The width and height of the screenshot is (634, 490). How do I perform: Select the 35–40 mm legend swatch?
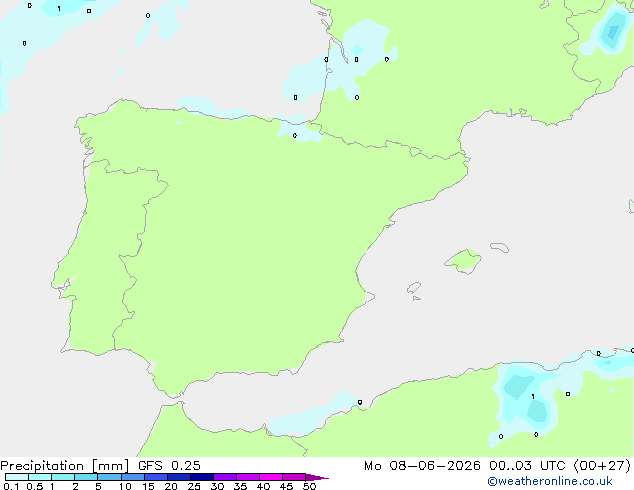pyautogui.click(x=248, y=477)
